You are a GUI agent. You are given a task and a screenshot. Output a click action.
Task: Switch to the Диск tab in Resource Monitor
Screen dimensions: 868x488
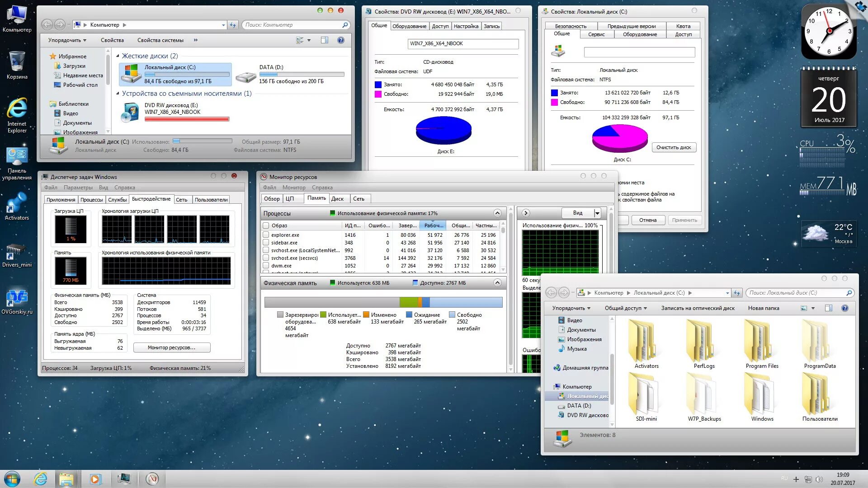click(x=337, y=199)
